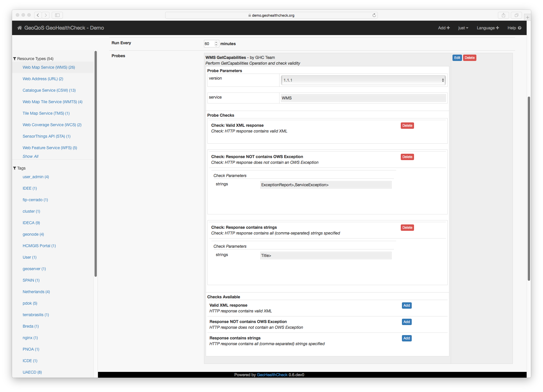This screenshot has height=392, width=543.
Task: Click Safari's forward navigation arrow
Action: click(46, 15)
